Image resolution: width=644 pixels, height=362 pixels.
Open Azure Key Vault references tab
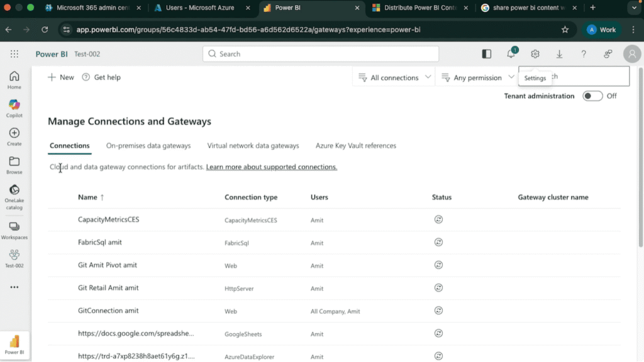tap(356, 145)
